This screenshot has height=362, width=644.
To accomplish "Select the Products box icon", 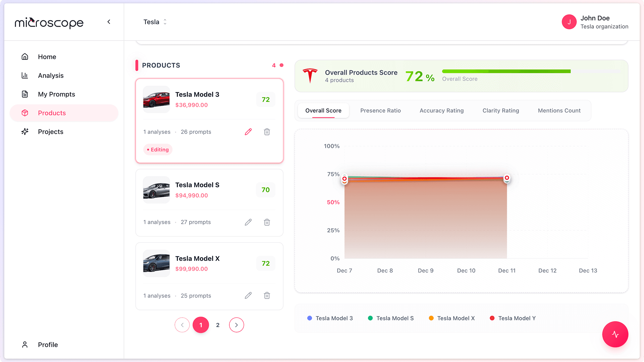I will (25, 113).
